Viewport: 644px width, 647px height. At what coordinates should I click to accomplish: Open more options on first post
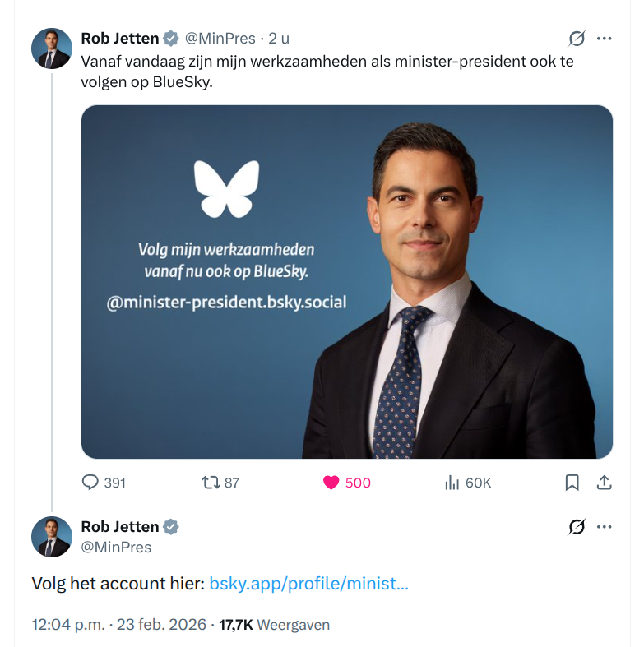pos(605,39)
